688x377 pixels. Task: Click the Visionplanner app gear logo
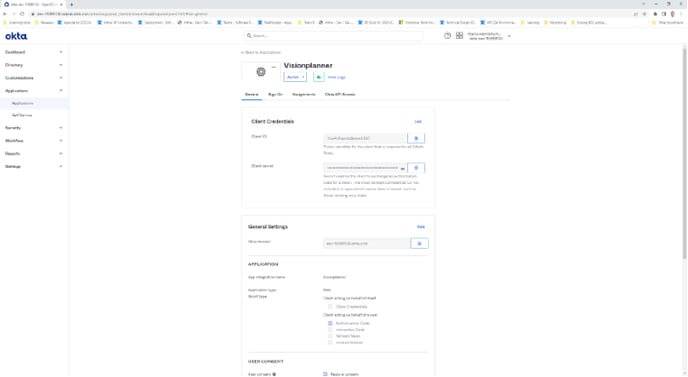261,72
